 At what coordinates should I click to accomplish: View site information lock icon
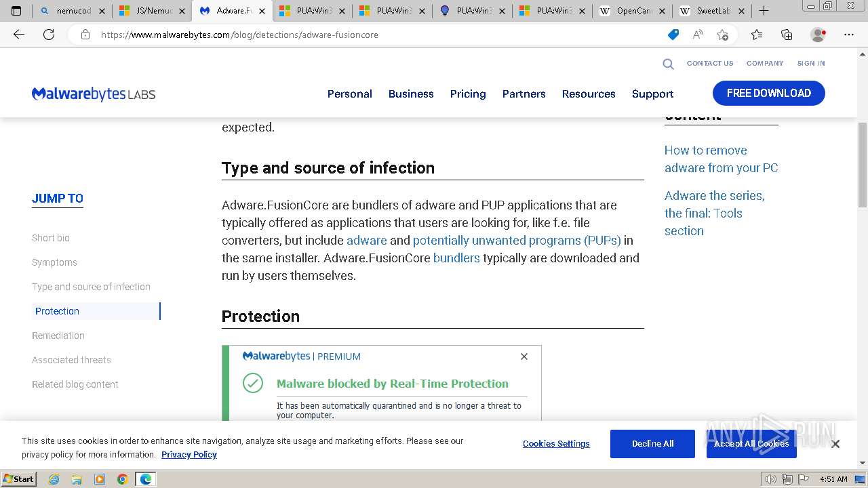click(85, 35)
